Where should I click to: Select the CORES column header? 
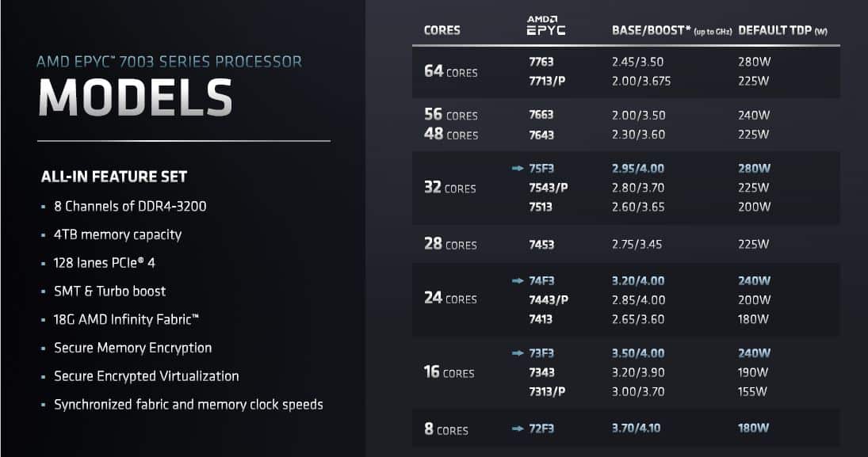pyautogui.click(x=442, y=30)
